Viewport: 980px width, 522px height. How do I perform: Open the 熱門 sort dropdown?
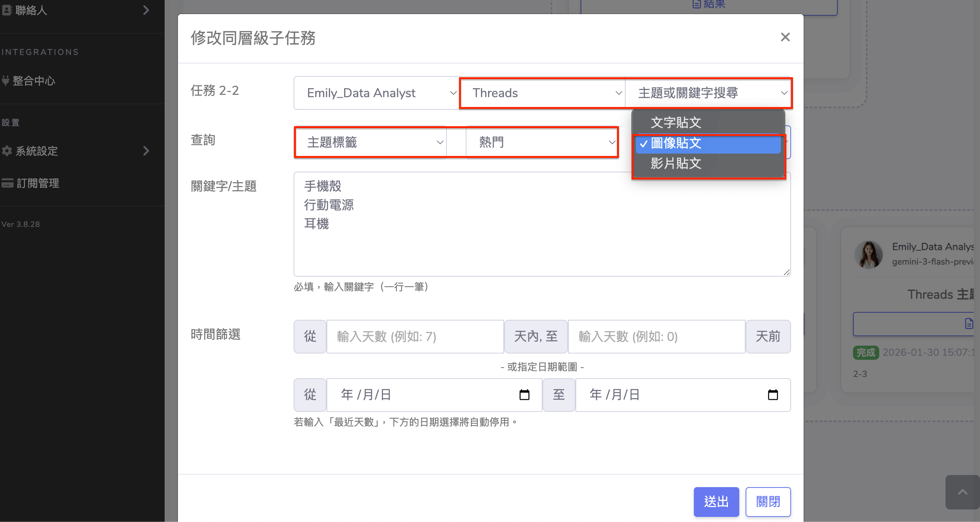(x=542, y=142)
